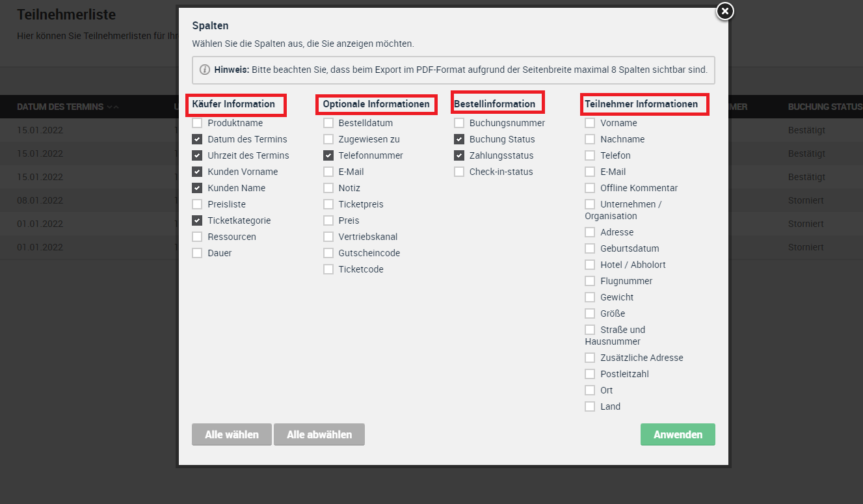Click the Alle wählen button
Viewport: 863px width, 504px height.
pos(232,434)
